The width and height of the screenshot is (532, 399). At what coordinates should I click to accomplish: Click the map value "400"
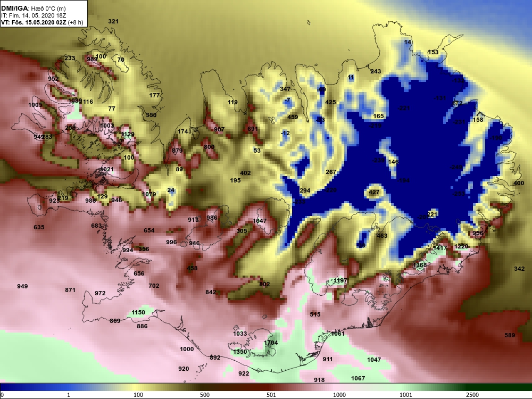tap(519, 183)
